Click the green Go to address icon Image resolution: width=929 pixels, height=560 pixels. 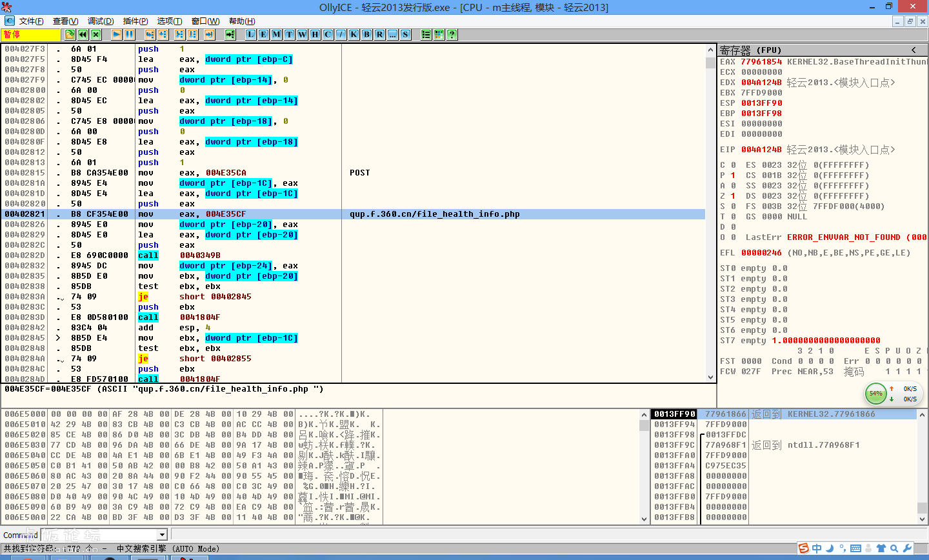tap(230, 34)
